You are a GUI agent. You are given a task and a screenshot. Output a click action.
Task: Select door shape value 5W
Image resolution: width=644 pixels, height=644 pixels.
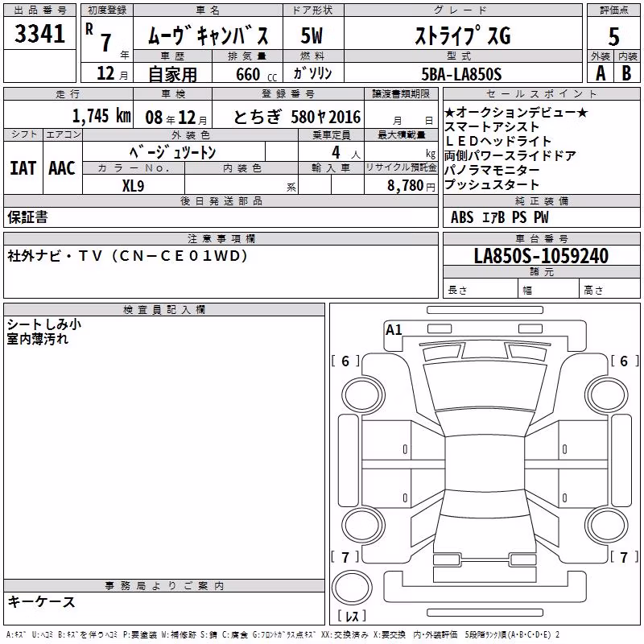coord(312,35)
